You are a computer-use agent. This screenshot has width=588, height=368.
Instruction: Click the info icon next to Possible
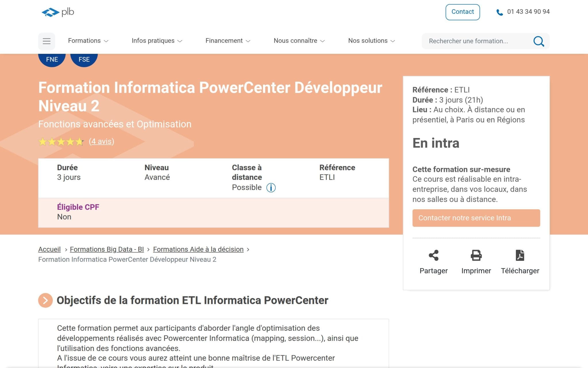tap(271, 188)
